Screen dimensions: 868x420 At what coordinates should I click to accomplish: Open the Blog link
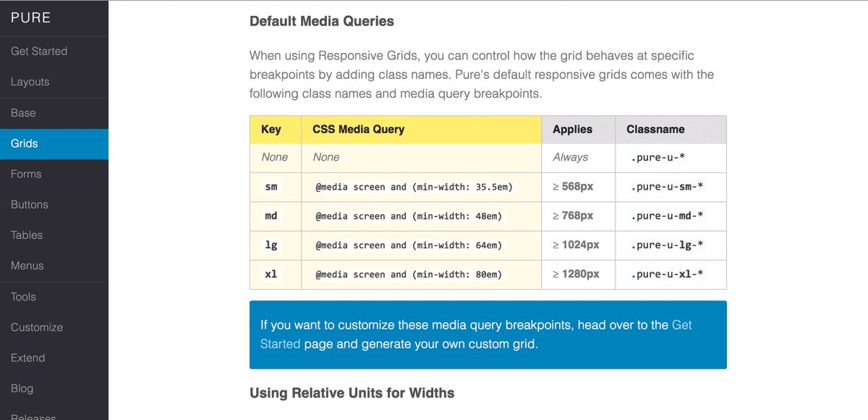22,388
